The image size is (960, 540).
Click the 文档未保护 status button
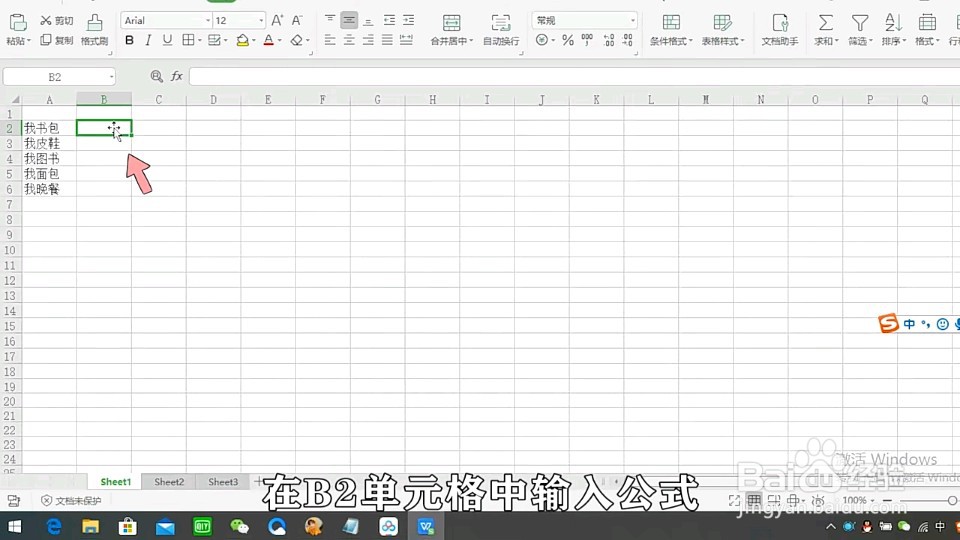[x=71, y=501]
